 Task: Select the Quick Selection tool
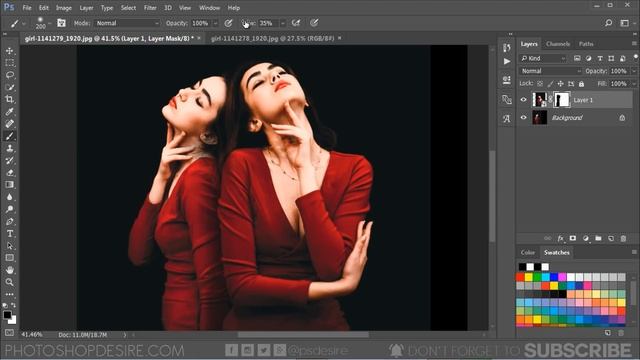(x=9, y=87)
